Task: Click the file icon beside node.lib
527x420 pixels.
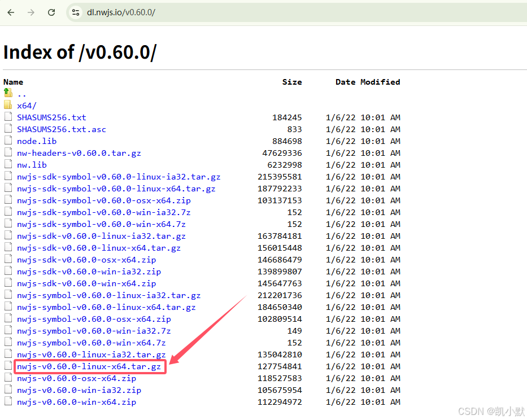Action: (8, 140)
